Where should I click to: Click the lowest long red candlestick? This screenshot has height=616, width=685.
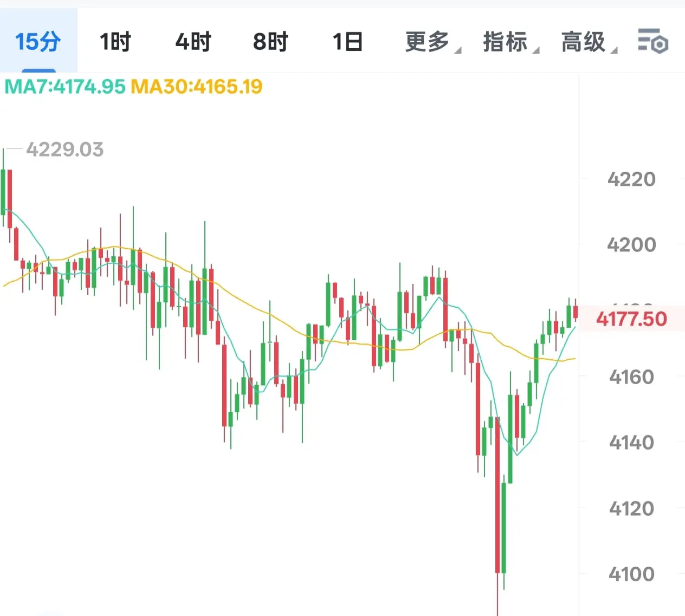[x=497, y=495]
